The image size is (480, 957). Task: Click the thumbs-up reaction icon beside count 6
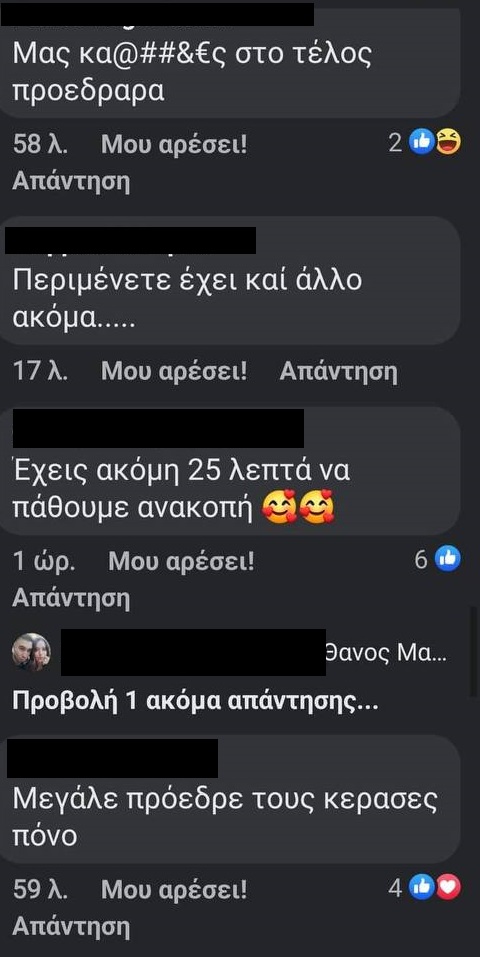pos(448,558)
